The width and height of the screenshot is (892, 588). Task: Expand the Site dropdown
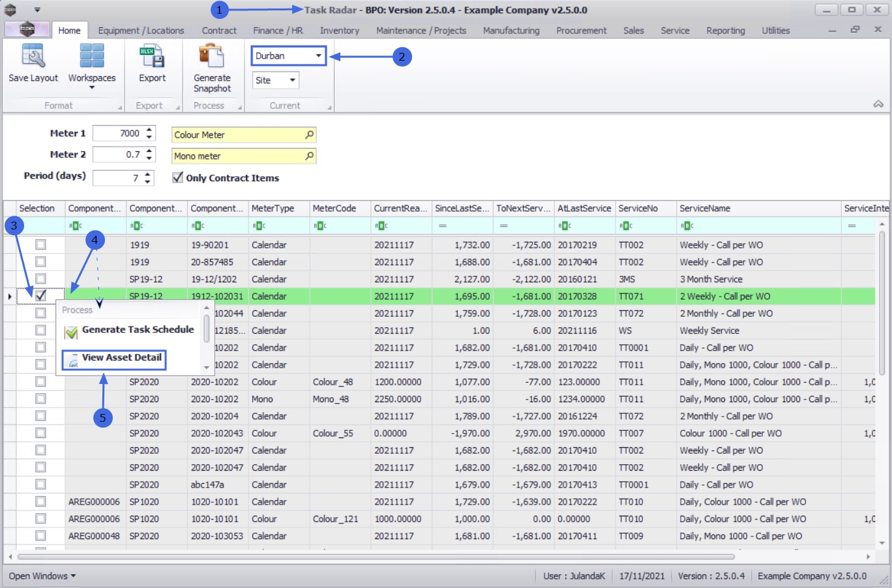[292, 80]
